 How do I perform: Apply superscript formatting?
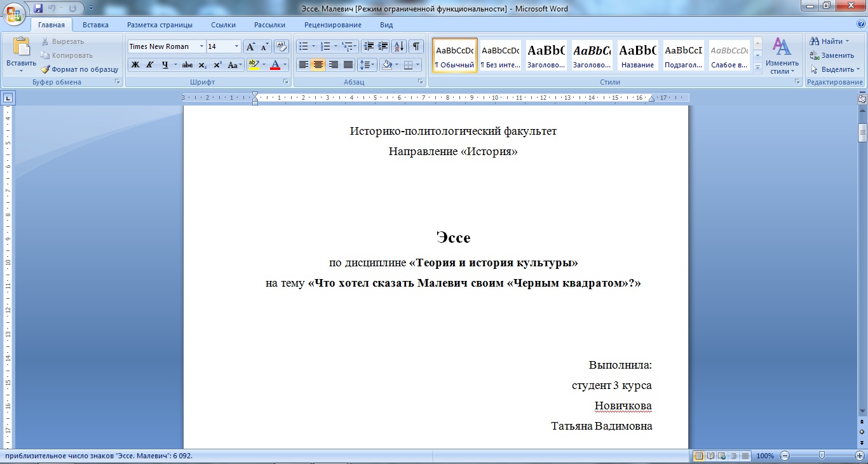[x=217, y=65]
